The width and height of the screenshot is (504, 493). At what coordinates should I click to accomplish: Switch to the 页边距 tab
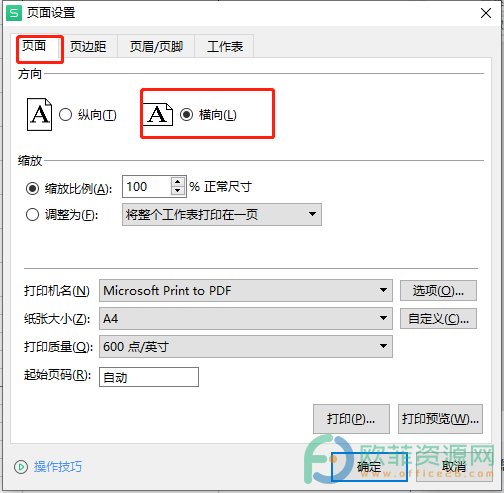coord(88,46)
